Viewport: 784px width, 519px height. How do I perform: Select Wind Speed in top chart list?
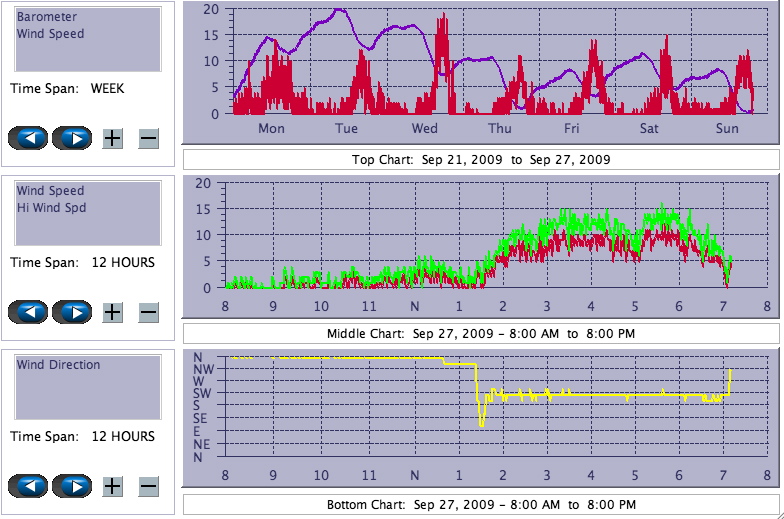coord(50,34)
